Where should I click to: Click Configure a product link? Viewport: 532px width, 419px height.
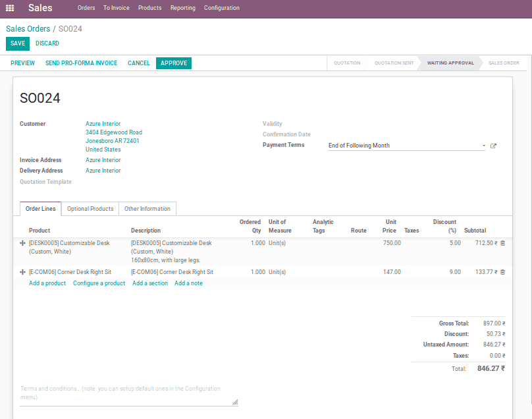[99, 283]
